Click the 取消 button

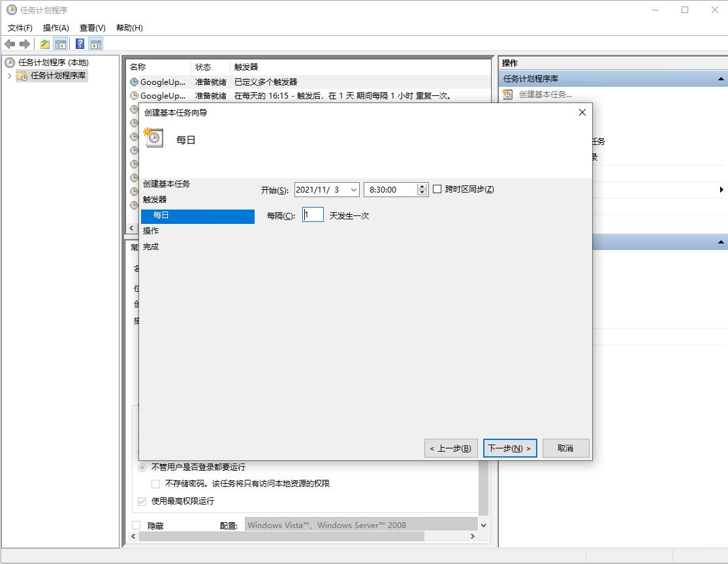pos(565,448)
